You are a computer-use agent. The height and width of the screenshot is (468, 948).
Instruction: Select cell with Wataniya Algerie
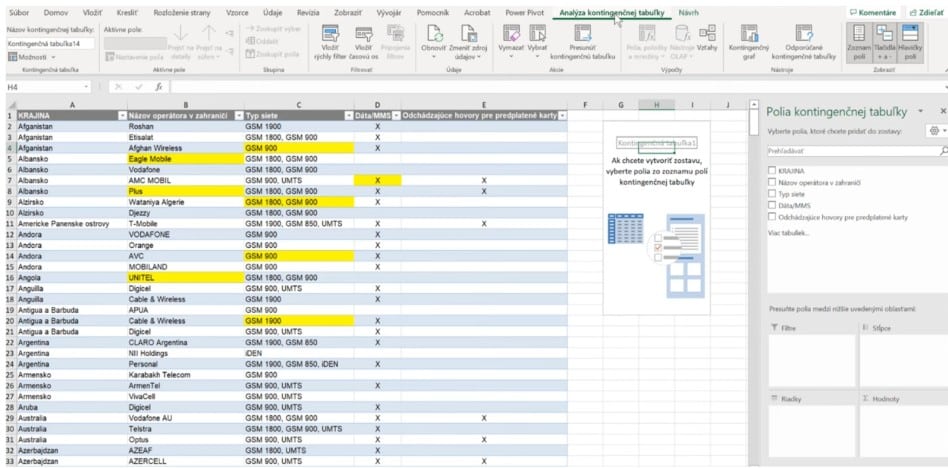point(185,202)
